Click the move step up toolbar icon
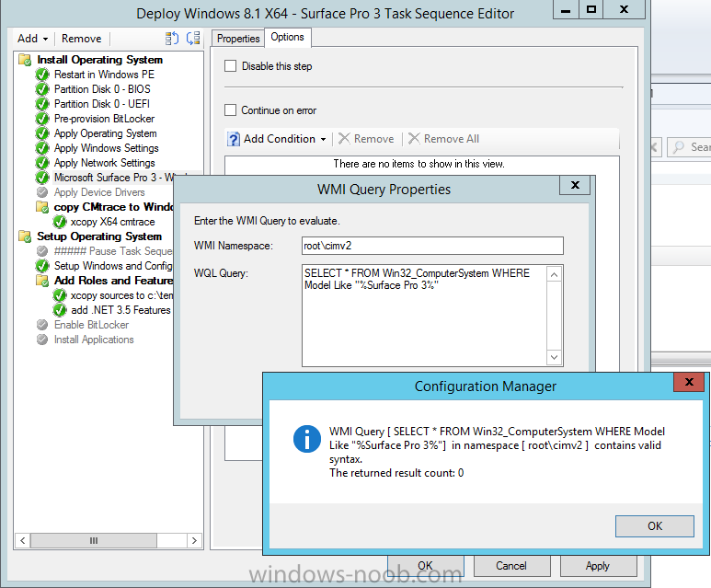This screenshot has height=588, width=711. [x=172, y=39]
